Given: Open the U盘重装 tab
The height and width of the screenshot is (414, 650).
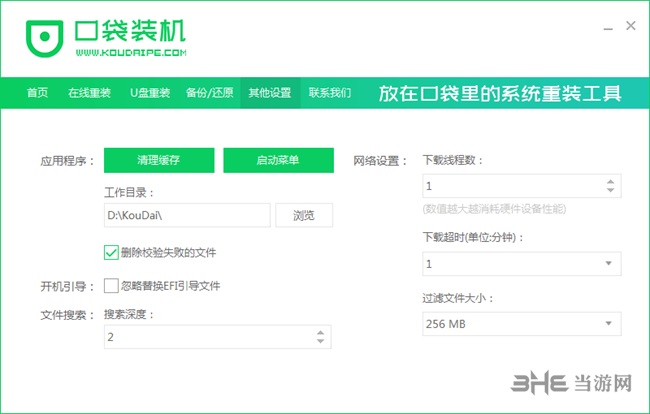Looking at the screenshot, I should (x=150, y=92).
